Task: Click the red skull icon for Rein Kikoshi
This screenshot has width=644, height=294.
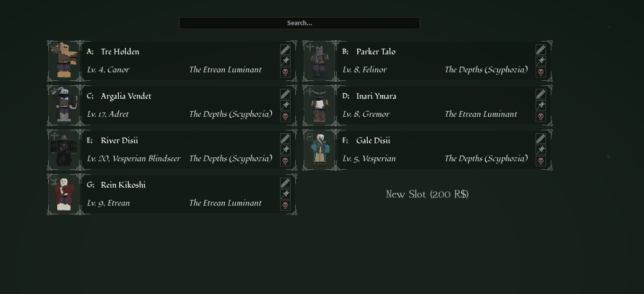Action: (x=285, y=206)
